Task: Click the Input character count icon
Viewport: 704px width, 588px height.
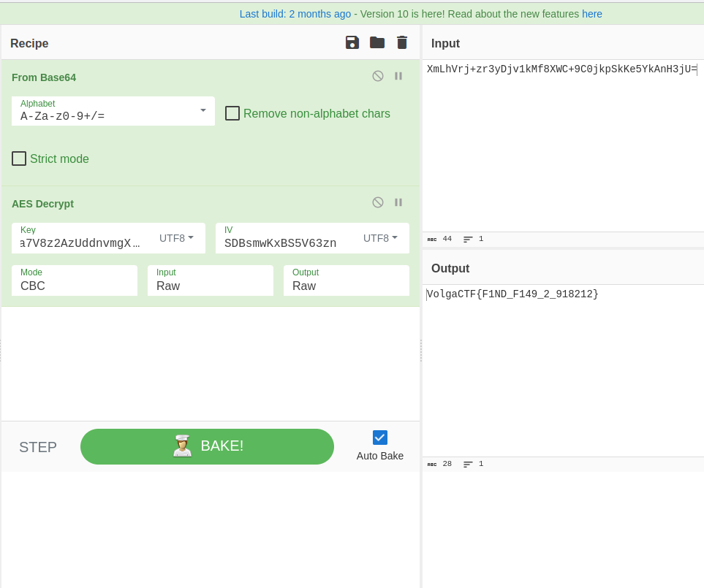Action: click(x=432, y=239)
